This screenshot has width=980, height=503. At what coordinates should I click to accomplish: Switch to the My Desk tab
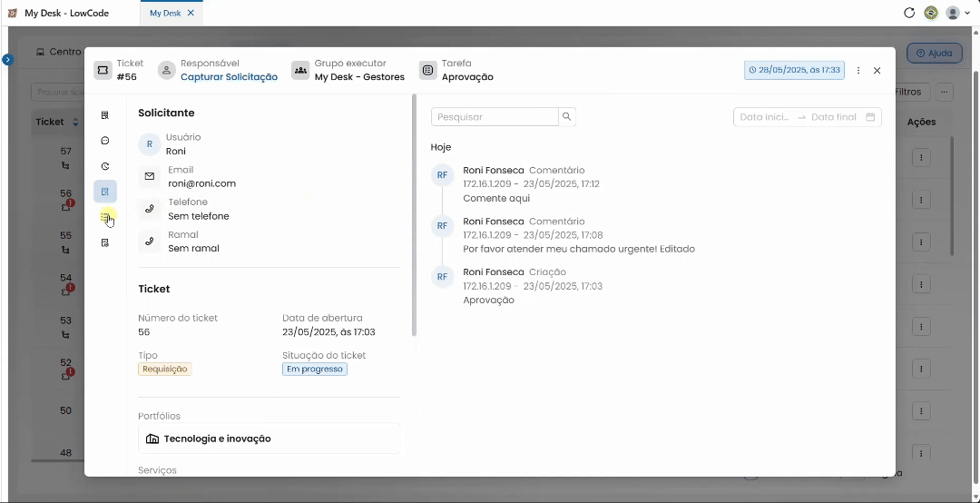165,13
